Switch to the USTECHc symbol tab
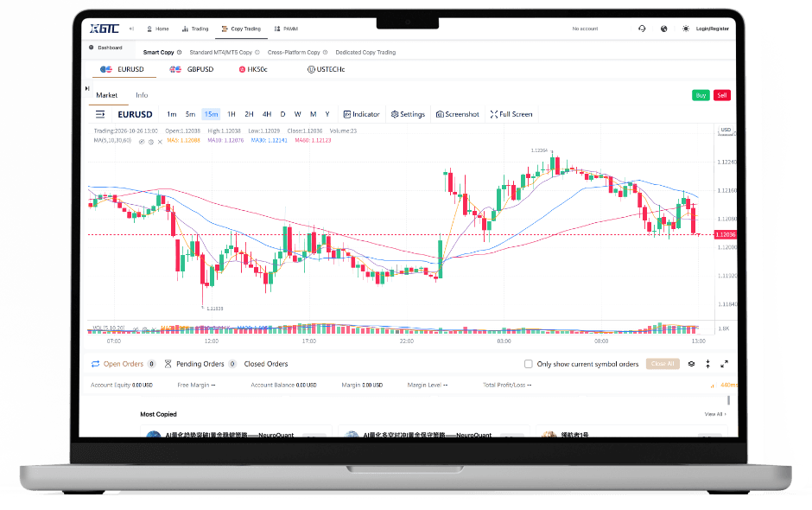 point(327,69)
